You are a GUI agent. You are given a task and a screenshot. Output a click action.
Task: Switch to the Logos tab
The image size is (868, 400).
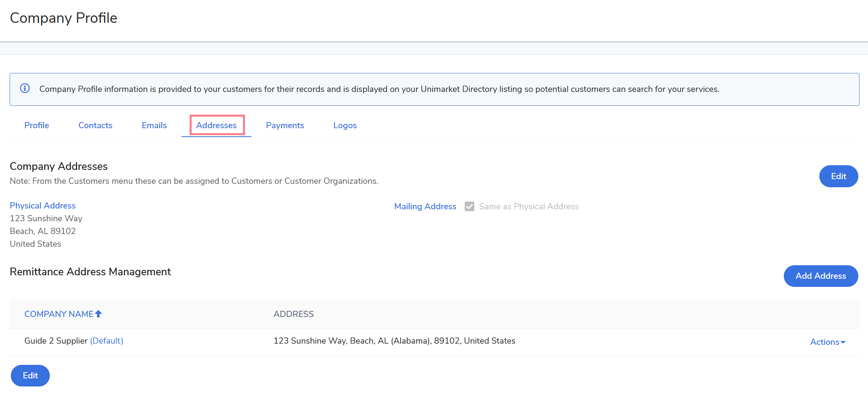(x=345, y=125)
